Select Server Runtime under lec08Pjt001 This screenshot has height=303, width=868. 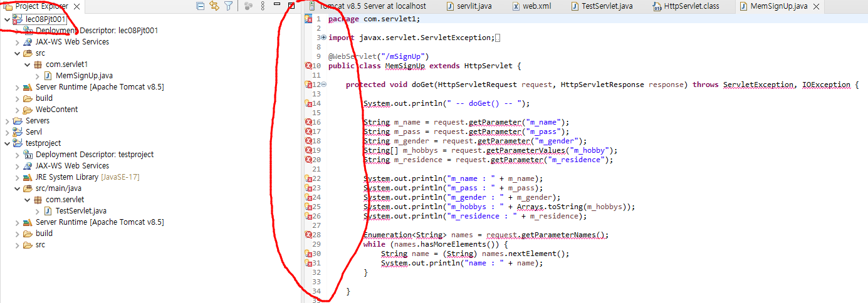(x=100, y=86)
